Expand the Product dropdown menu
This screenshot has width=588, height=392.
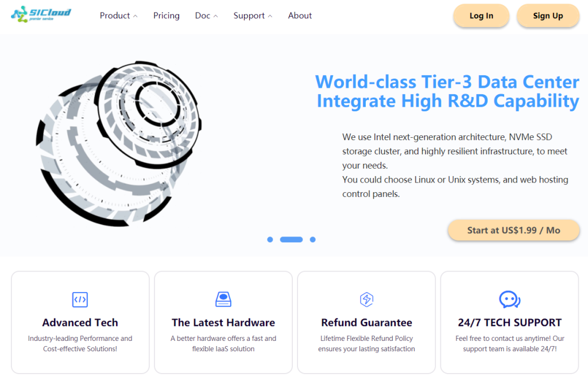118,15
